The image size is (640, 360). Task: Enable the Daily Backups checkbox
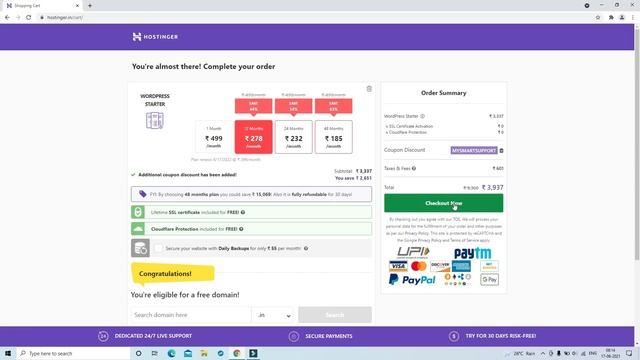click(x=158, y=248)
